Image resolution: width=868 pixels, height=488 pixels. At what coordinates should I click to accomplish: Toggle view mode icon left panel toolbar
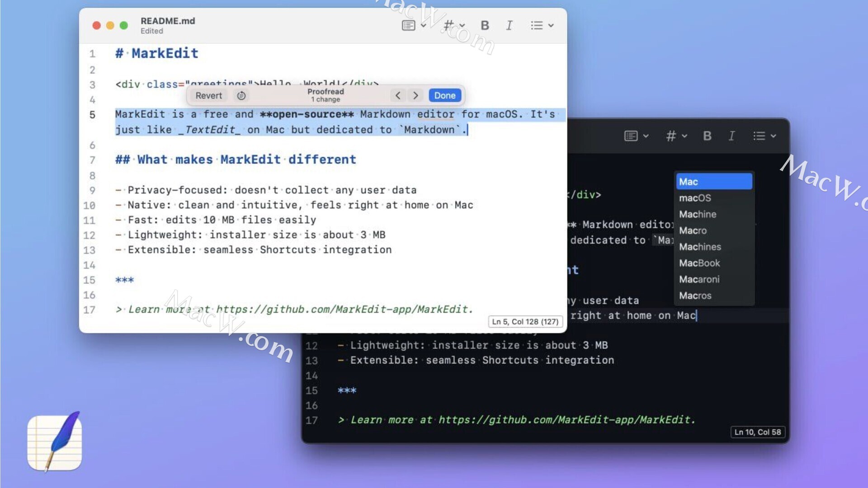(x=408, y=25)
